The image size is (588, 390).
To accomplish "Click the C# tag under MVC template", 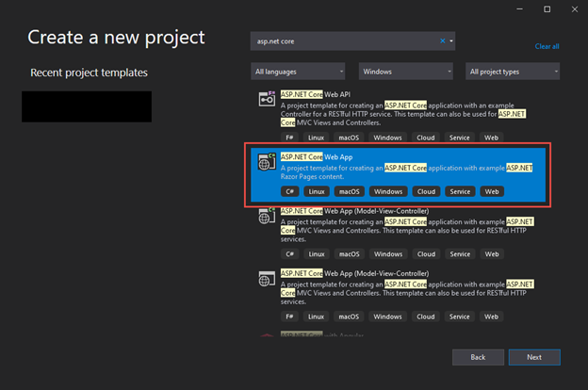I will tap(290, 254).
